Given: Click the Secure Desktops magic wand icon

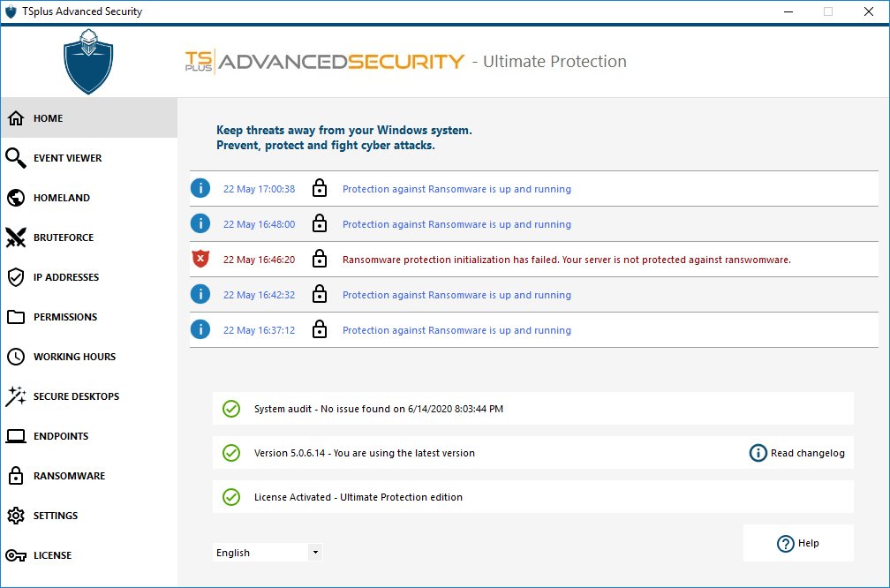Looking at the screenshot, I should (x=16, y=396).
